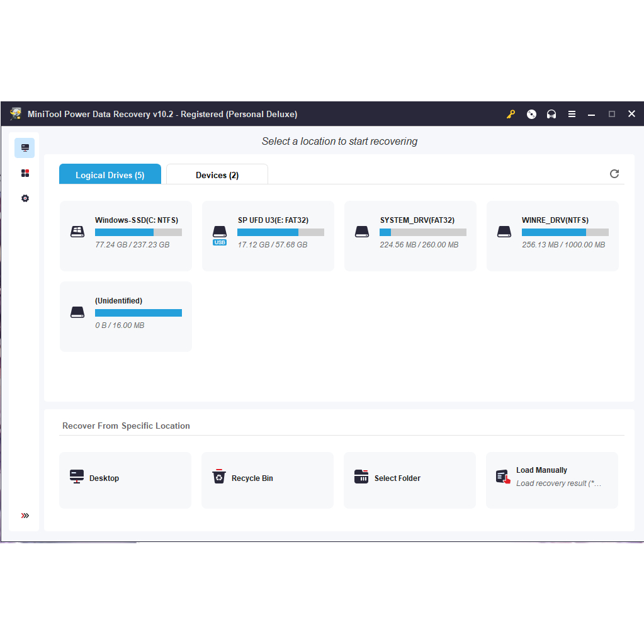Screen dimensions: 644x644
Task: Click 17.12 GB / 57.68 GB text
Action: pos(273,245)
